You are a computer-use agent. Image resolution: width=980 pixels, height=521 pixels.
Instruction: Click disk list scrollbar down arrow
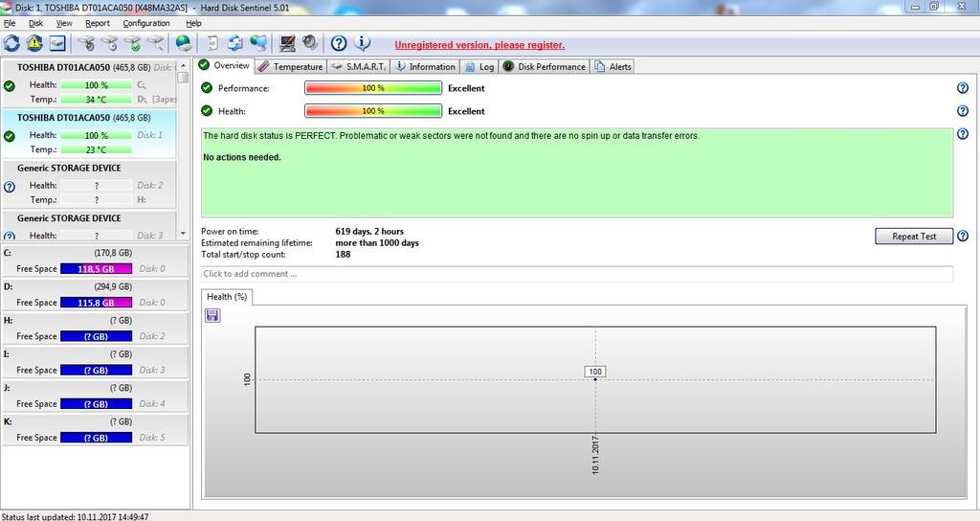click(x=183, y=234)
